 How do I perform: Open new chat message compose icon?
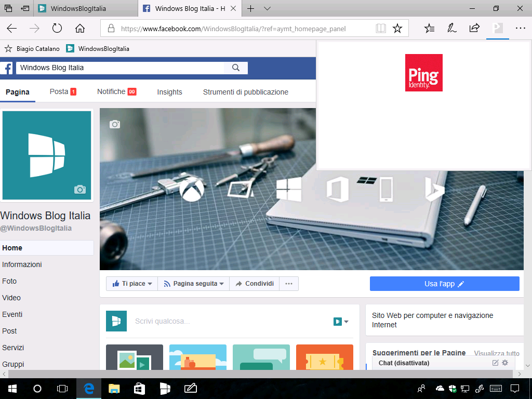(x=495, y=363)
